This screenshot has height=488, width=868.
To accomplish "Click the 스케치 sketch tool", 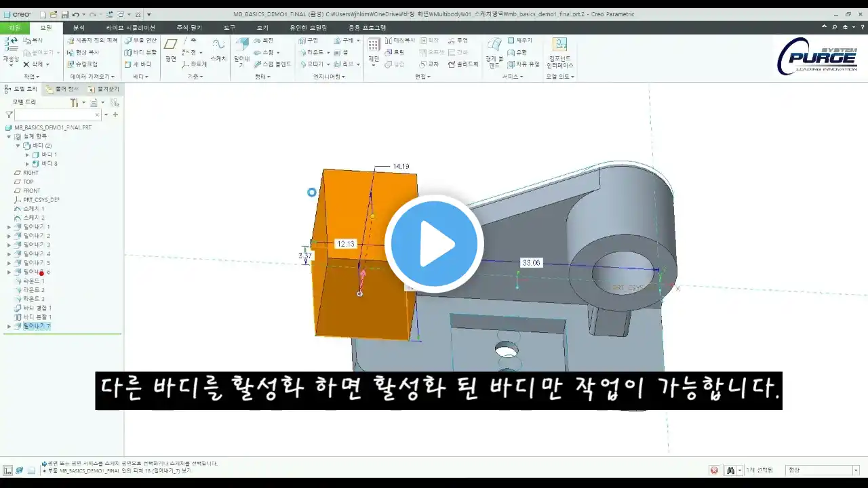I will tap(218, 50).
